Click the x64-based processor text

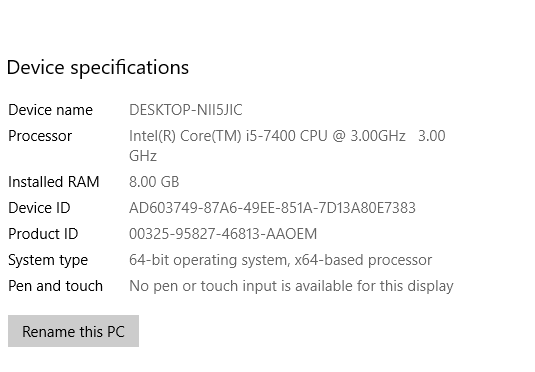pos(363,260)
